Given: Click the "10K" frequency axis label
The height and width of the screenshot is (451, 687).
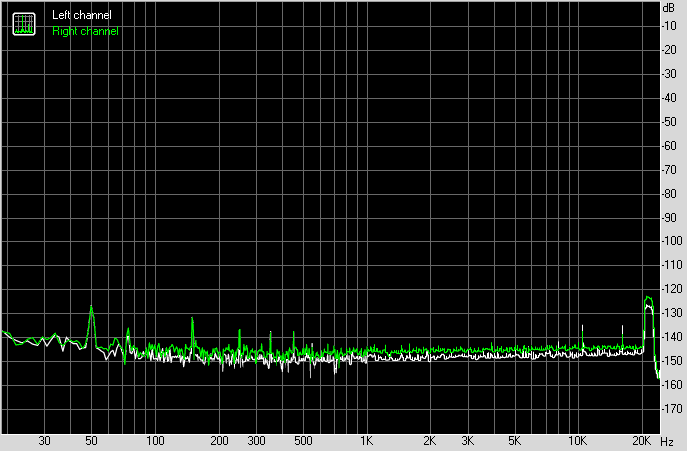Looking at the screenshot, I should (577, 441).
